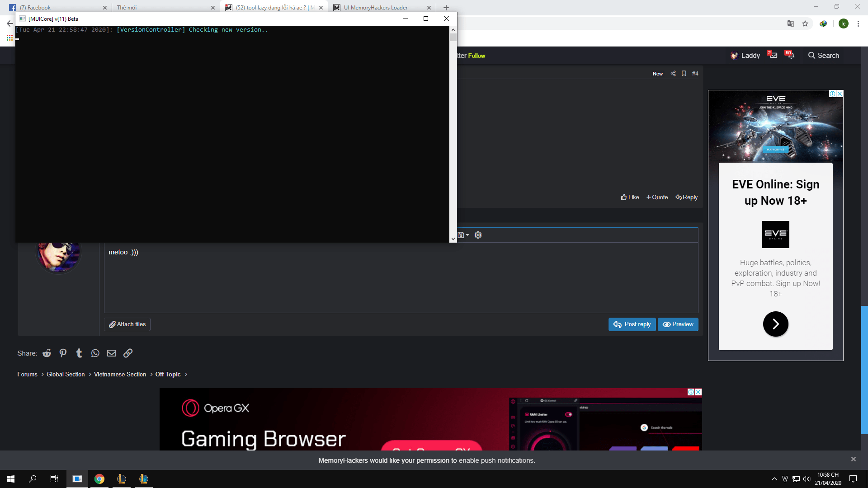The height and width of the screenshot is (488, 868).
Task: Click the IDM browser extension icon
Action: pos(823,23)
